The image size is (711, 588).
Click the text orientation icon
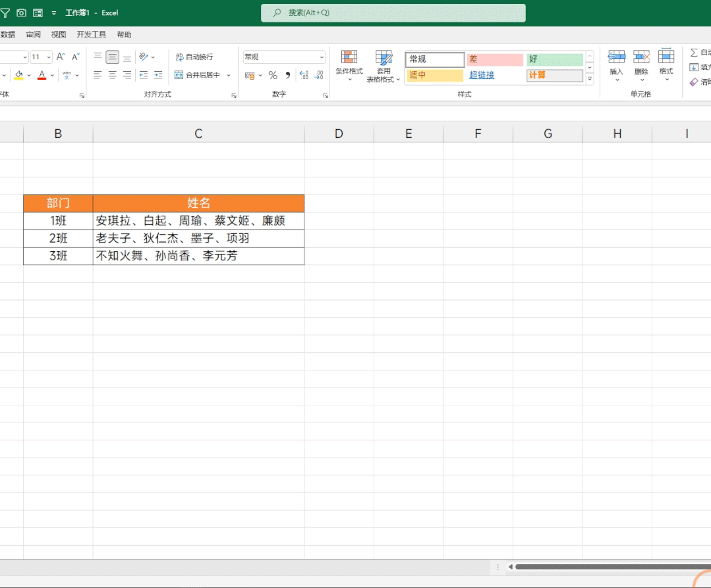pos(144,57)
